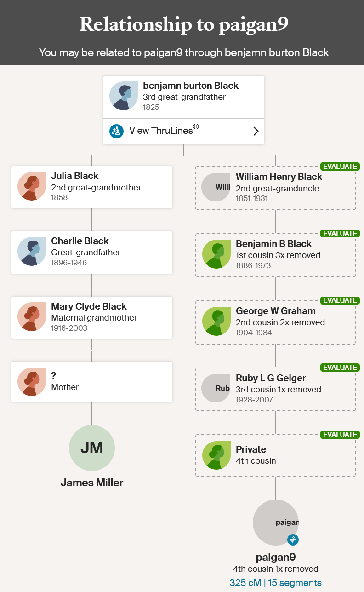Click the ThruLines people icon
Image resolution: width=364 pixels, height=592 pixels.
[117, 131]
